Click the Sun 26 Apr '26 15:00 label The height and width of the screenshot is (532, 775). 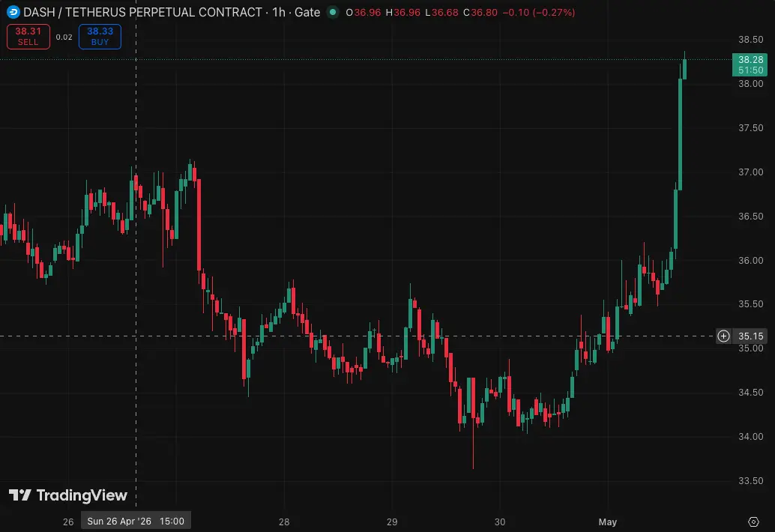tap(136, 521)
